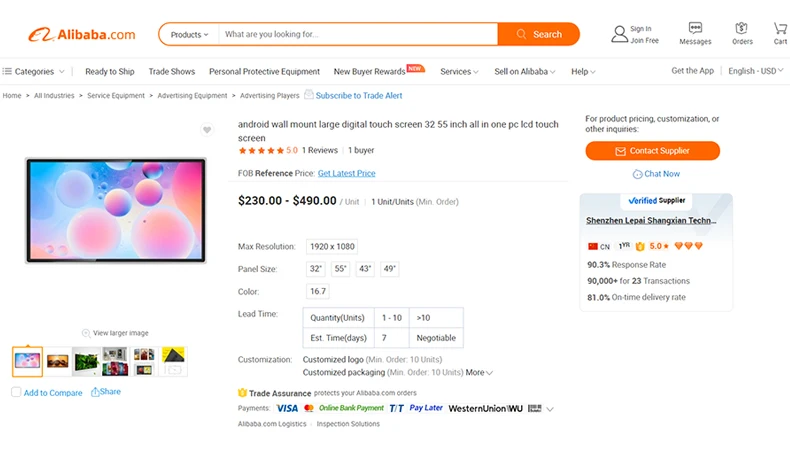
Task: Click the Get Latest Price link
Action: tap(346, 173)
